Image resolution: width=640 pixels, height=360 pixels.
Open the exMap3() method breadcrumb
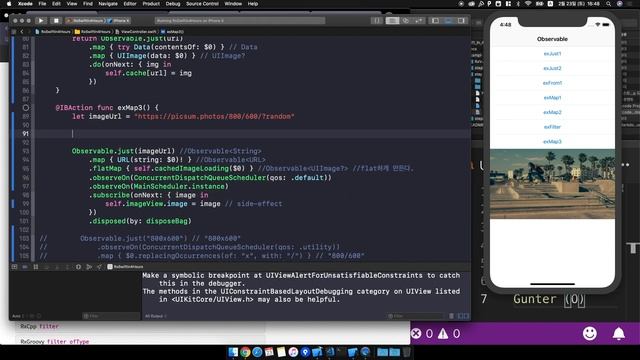172,31
